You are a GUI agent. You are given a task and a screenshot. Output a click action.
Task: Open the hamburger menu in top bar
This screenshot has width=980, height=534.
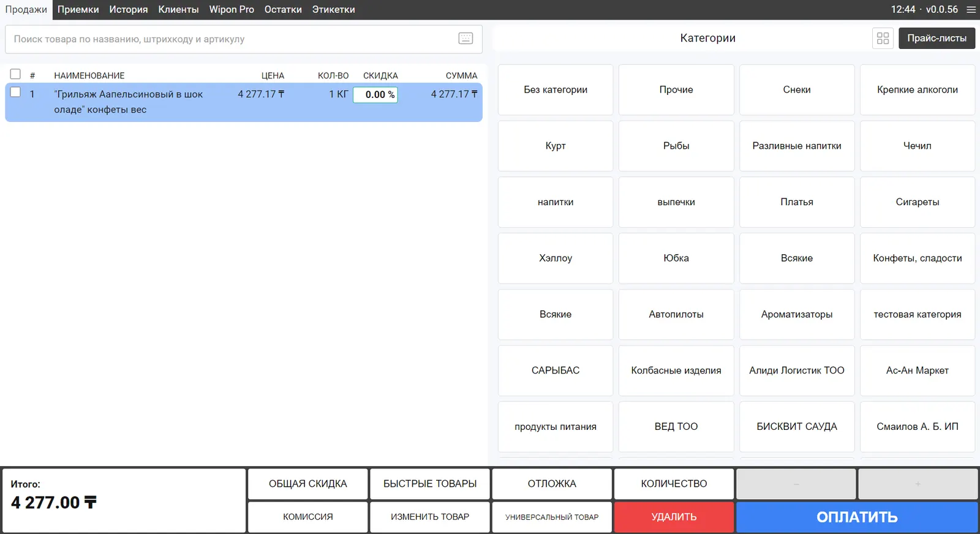(x=971, y=10)
